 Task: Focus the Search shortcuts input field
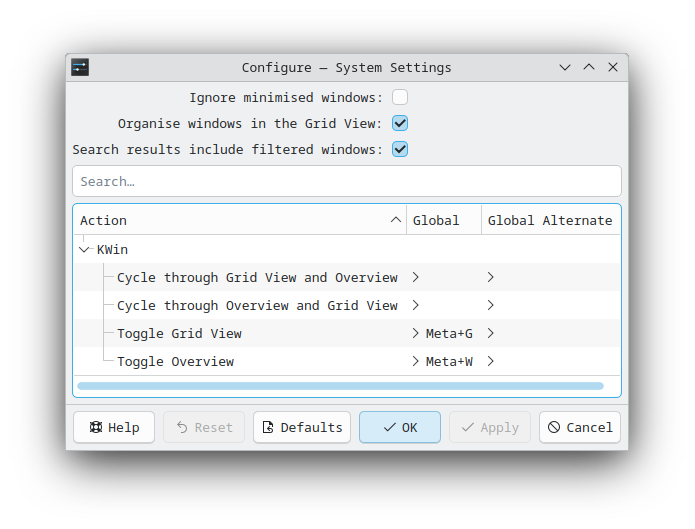(347, 181)
